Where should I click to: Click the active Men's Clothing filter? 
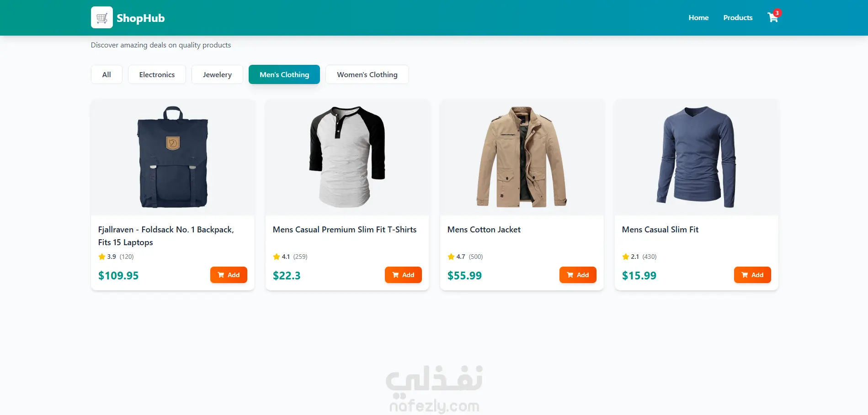point(284,74)
